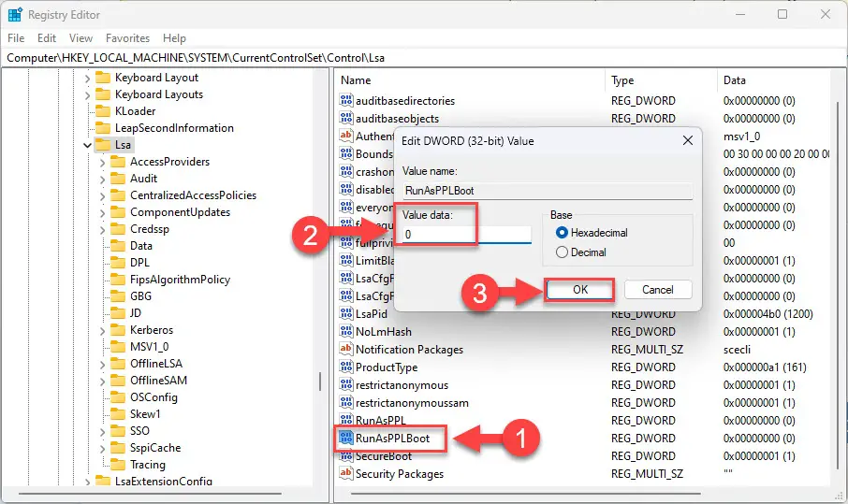Click the Tracing folder icon

[x=118, y=465]
